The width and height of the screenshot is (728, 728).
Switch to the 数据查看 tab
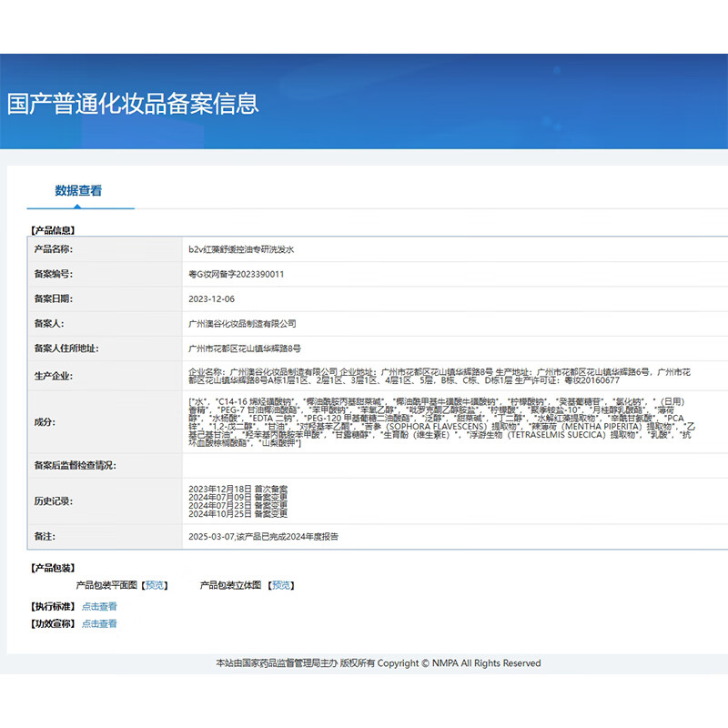pos(78,190)
